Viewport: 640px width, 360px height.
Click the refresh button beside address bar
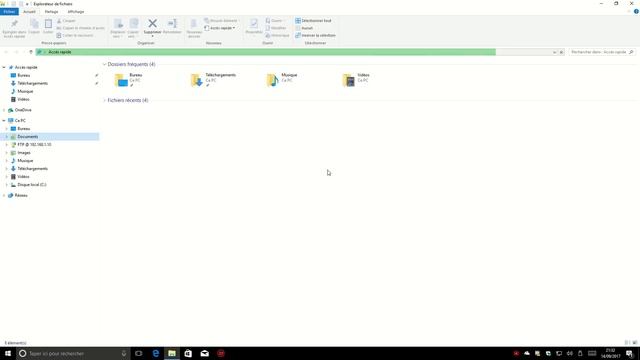point(561,52)
